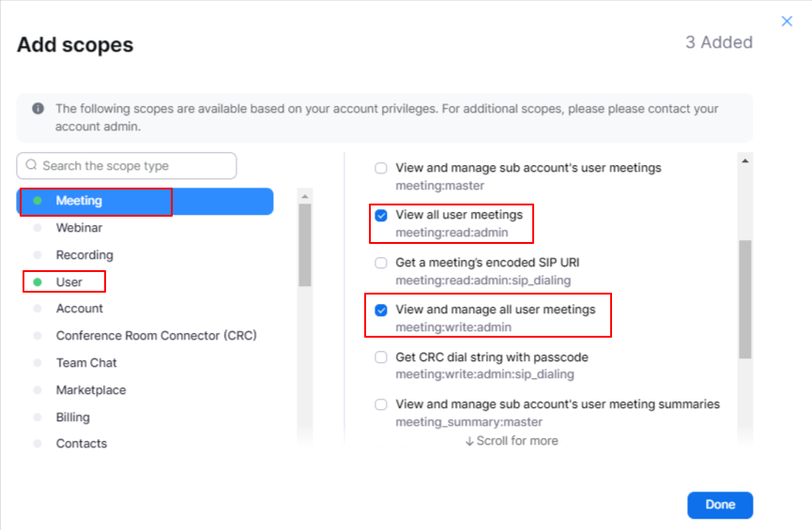Uncheck View and manage all user meetings

coord(381,310)
